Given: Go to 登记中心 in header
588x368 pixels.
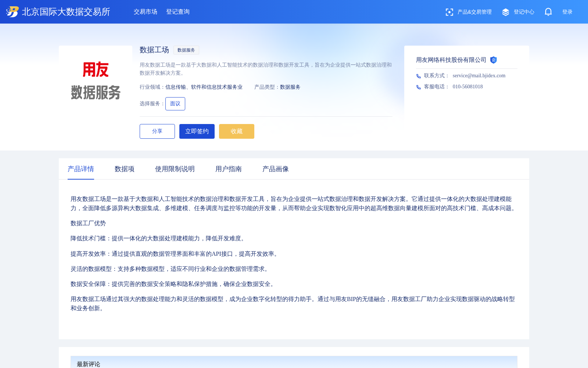Looking at the screenshot, I should pyautogui.click(x=524, y=12).
